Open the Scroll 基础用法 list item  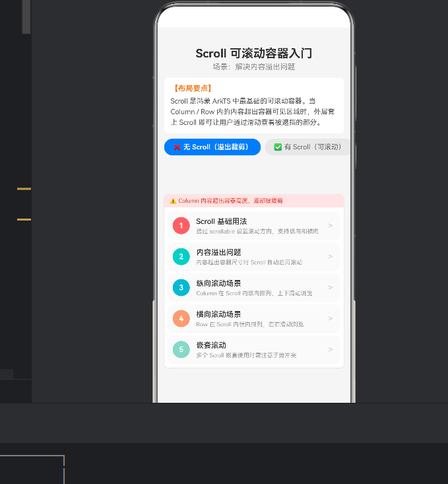[254, 226]
